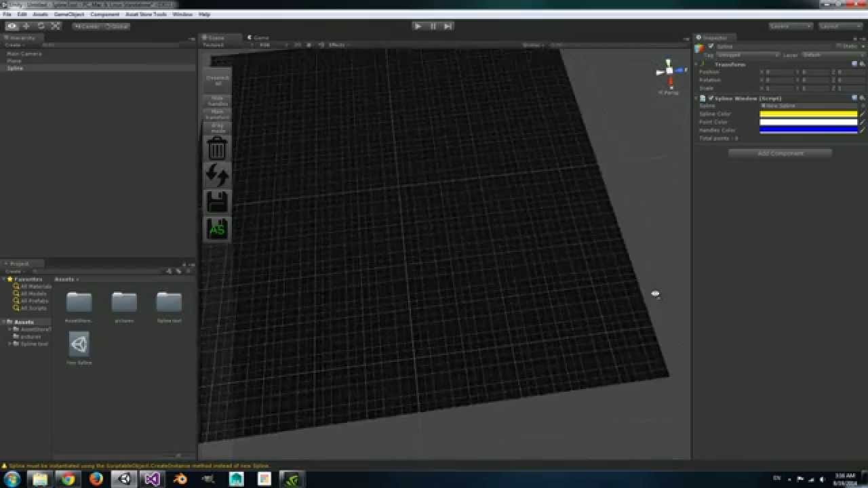Click the green AS save-as icon
This screenshot has height=488, width=868.
[x=217, y=229]
